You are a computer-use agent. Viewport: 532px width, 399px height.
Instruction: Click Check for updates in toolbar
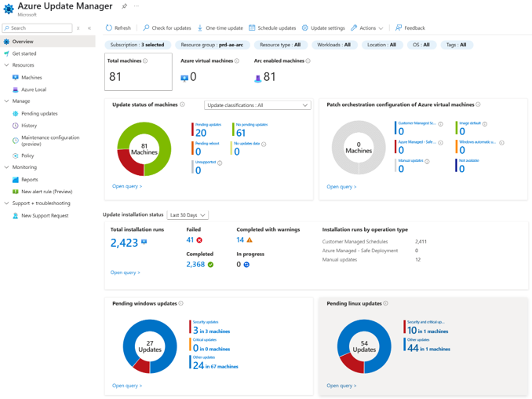click(x=167, y=27)
